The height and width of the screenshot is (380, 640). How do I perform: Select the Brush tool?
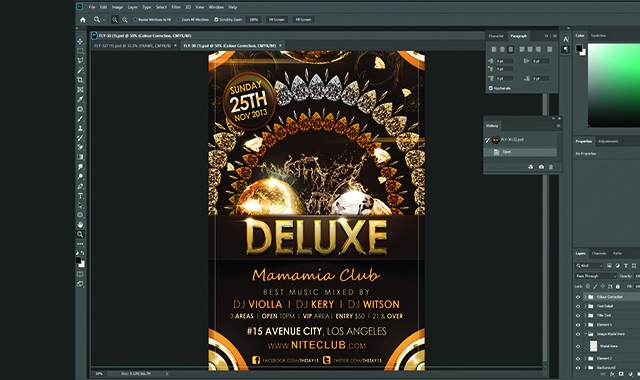click(x=80, y=119)
